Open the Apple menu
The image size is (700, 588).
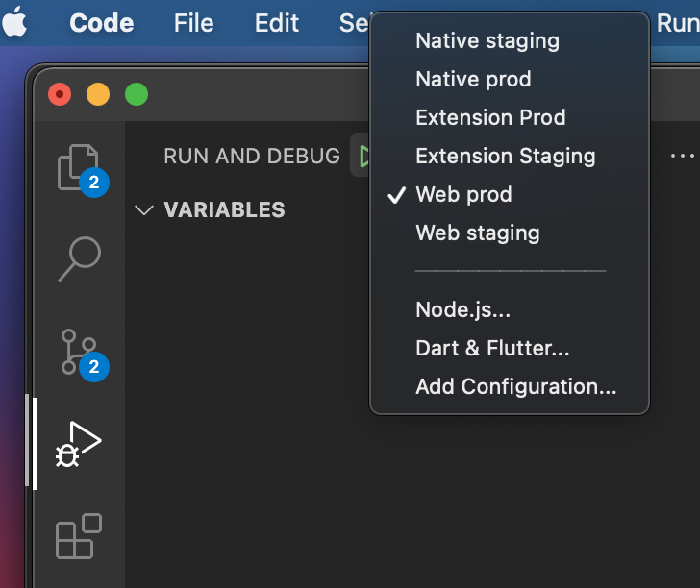(x=14, y=21)
